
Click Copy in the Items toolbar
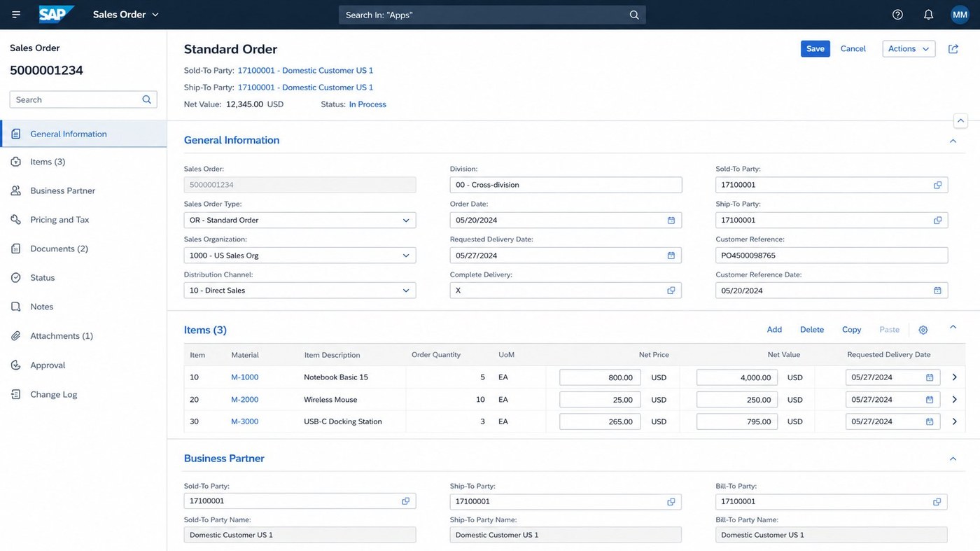coord(851,330)
